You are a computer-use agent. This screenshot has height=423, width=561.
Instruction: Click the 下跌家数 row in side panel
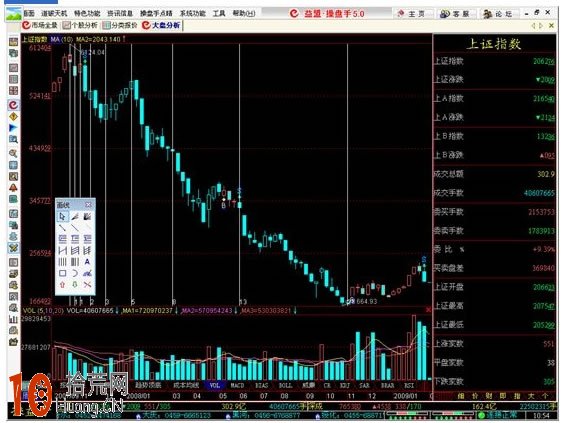(x=494, y=382)
